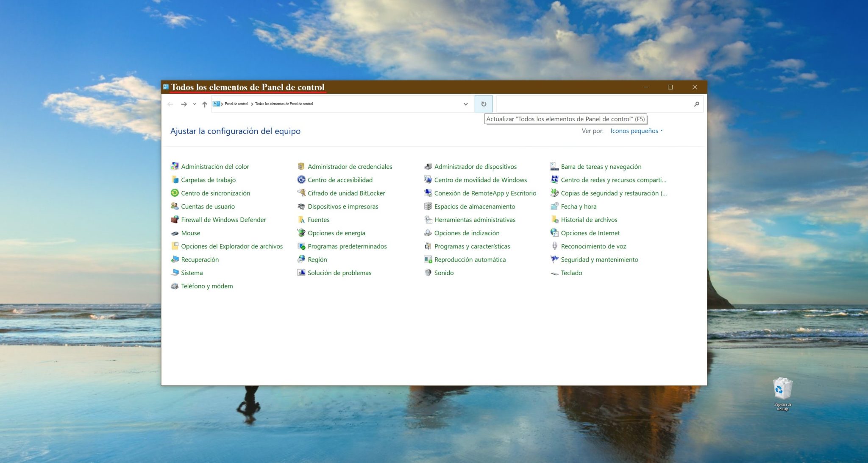Maximize the Control Panel window
This screenshot has width=868, height=463.
(670, 87)
